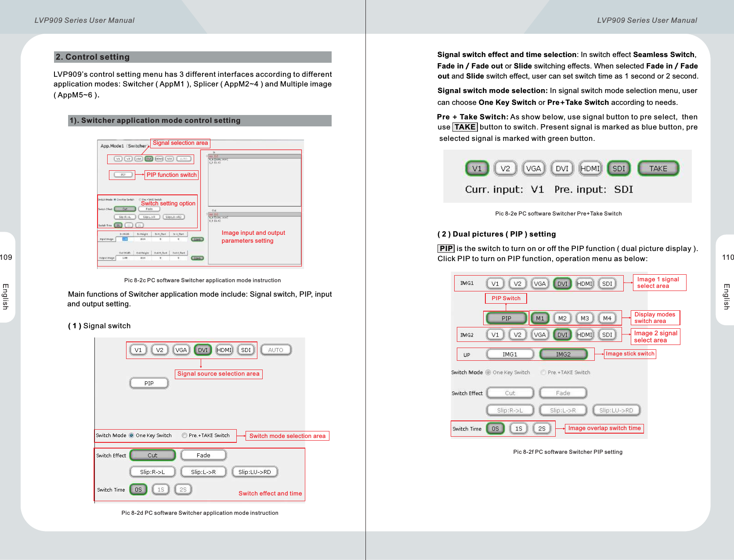The height and width of the screenshot is (560, 734).
Task: Click greyed Slip:R->L button in Pic 8-2f
Action: pyautogui.click(x=510, y=410)
